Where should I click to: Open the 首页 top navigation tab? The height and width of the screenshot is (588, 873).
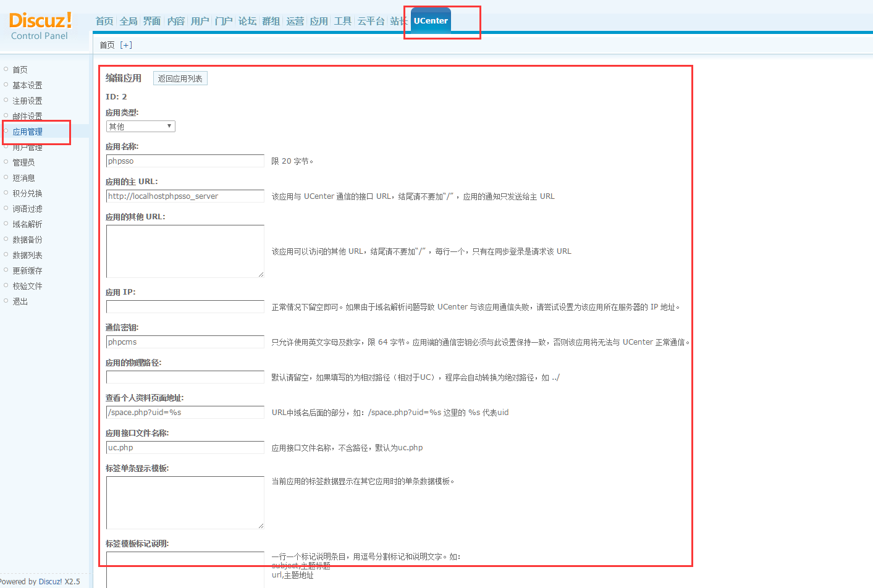click(104, 21)
